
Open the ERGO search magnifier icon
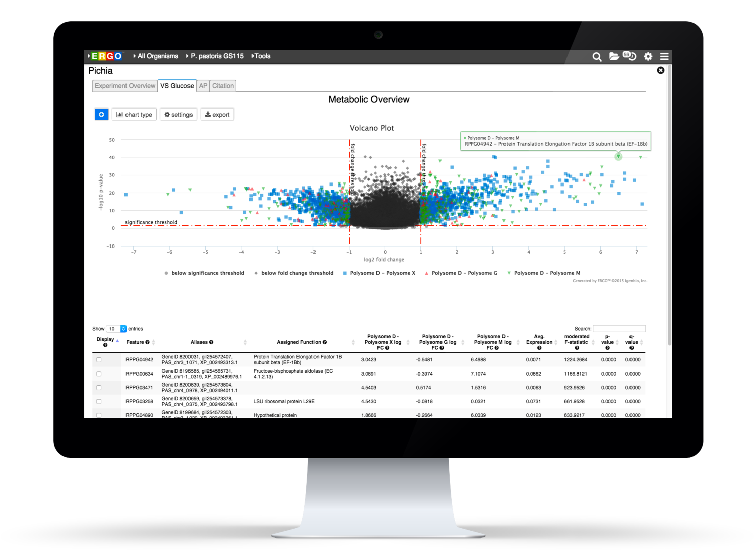click(x=597, y=56)
